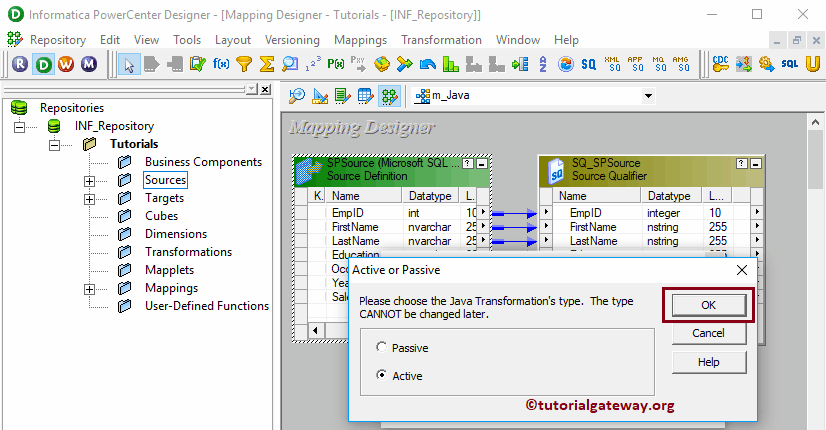Switch to the Designer (D) tool
The image size is (826, 430).
[x=43, y=64]
